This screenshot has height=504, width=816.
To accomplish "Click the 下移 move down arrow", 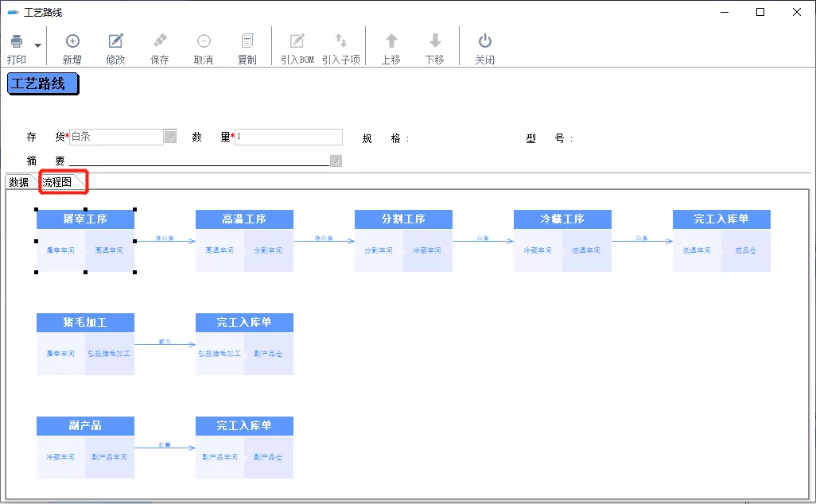I will 435,41.
